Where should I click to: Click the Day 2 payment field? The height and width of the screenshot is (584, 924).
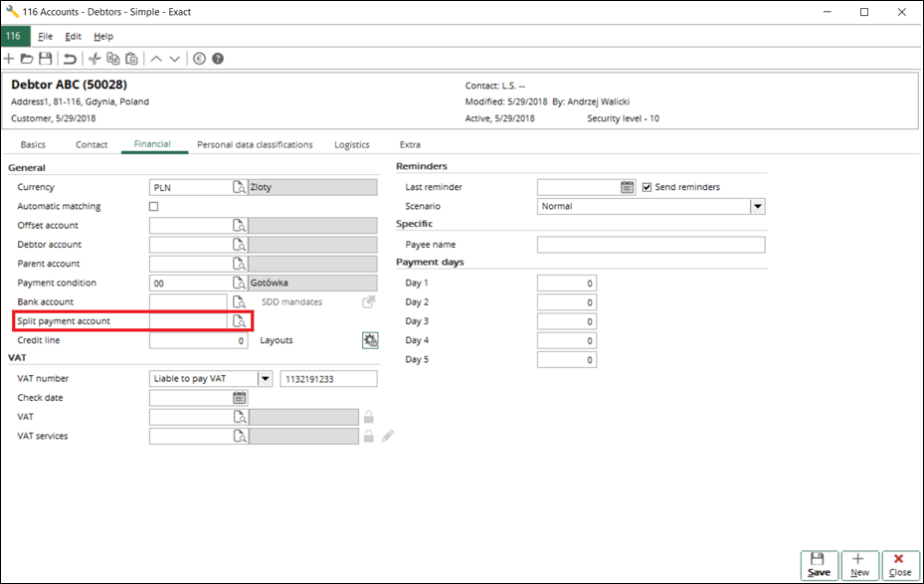coord(567,301)
